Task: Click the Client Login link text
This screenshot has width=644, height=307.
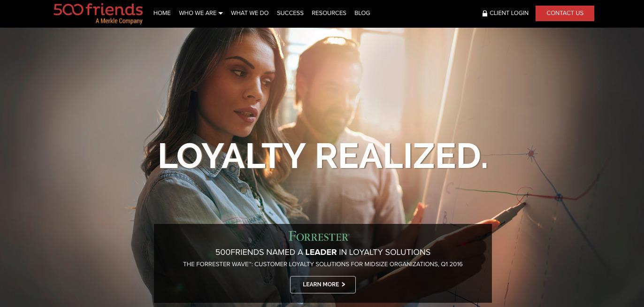Action: (x=509, y=13)
